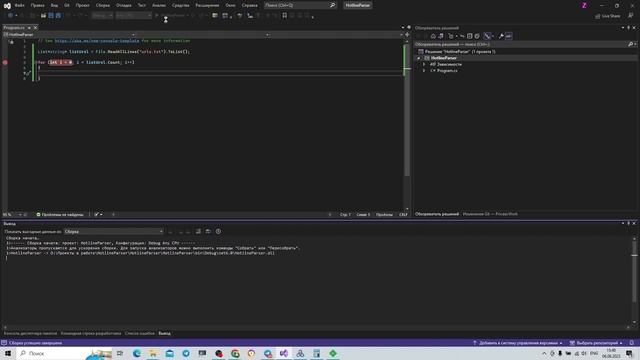This screenshot has width=640, height=360.
Task: Click the split editor icon above scrollbar
Action: click(x=407, y=35)
